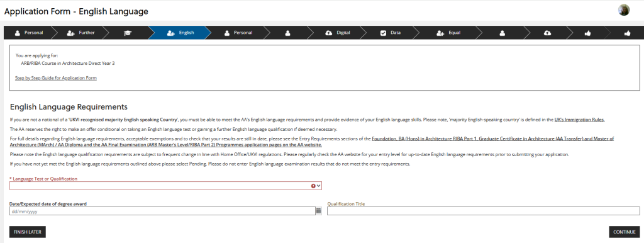This screenshot has width=644, height=243.
Task: Go to the Equal step
Action: point(448,33)
